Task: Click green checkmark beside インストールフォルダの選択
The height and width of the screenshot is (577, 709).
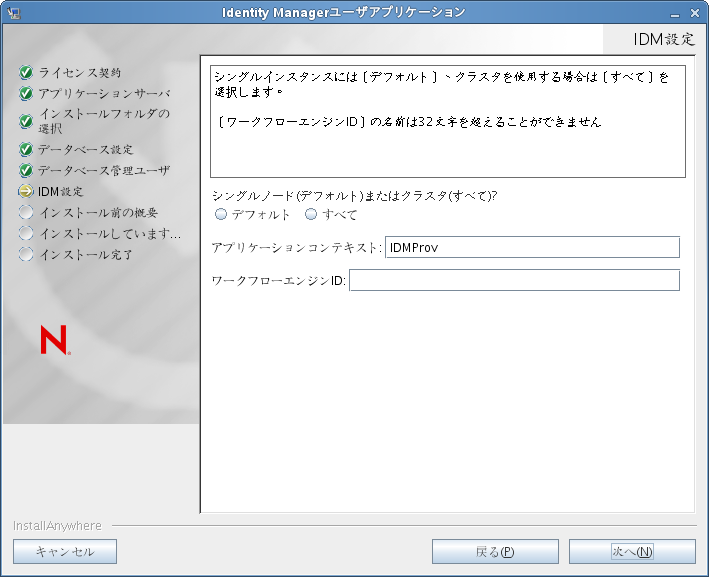Action: [x=26, y=121]
